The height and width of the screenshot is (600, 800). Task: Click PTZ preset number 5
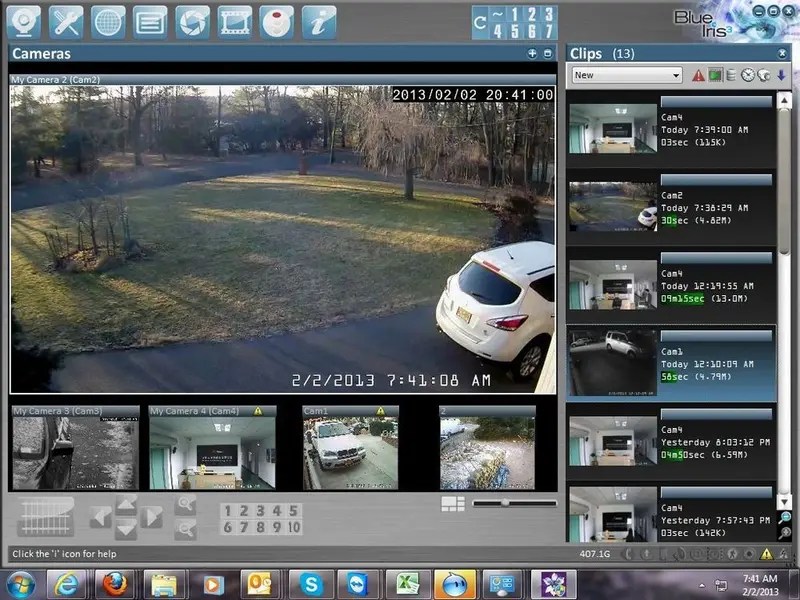(x=293, y=511)
